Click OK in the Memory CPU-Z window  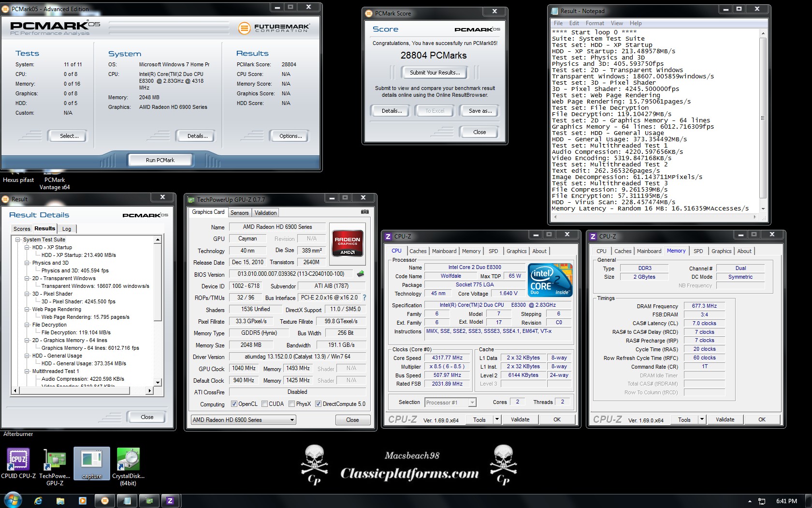pos(762,419)
